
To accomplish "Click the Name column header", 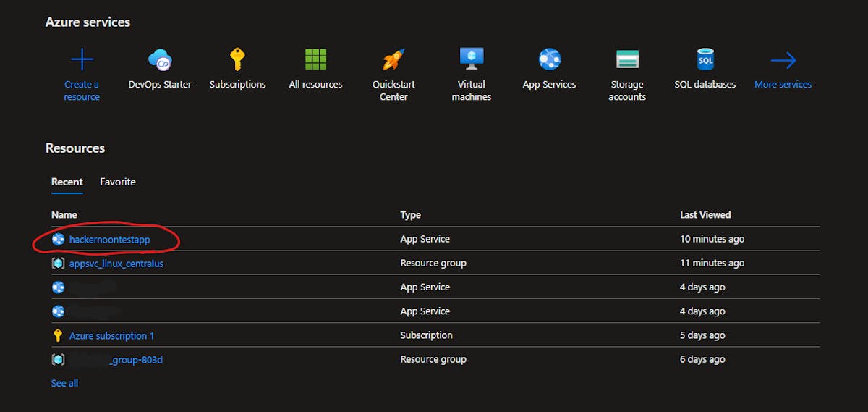I will pos(64,215).
